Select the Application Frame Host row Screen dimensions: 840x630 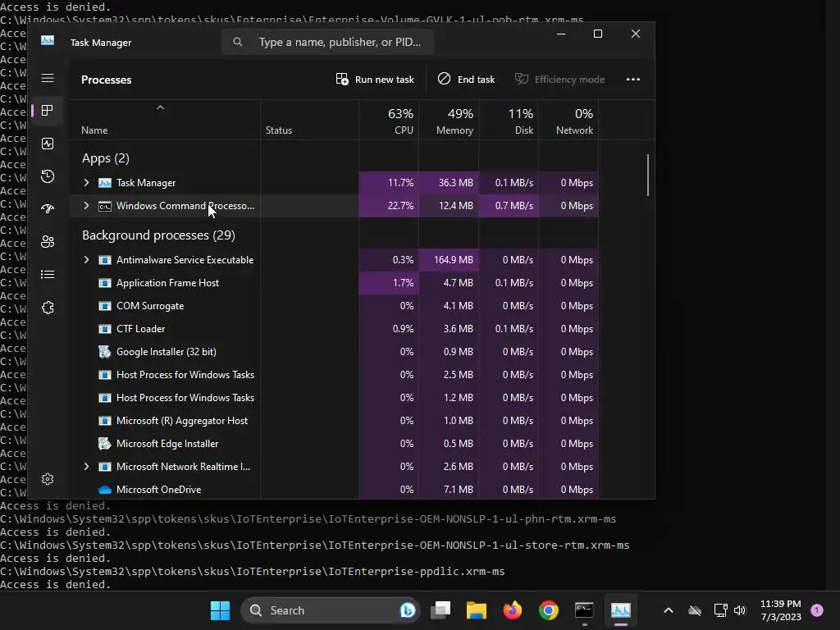334,283
